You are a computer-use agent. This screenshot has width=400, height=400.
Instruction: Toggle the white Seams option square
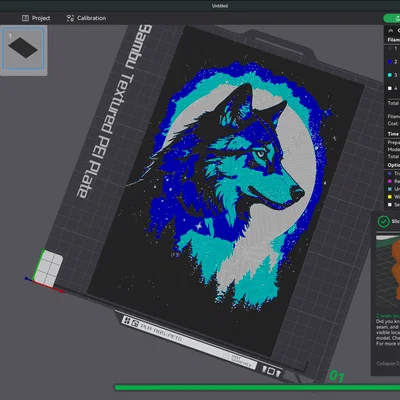click(389, 204)
